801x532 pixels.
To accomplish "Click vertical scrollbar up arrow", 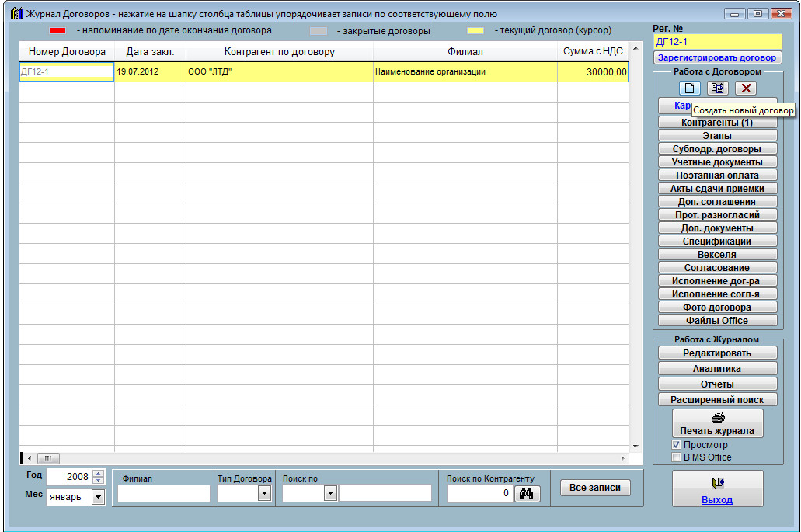I will [x=636, y=48].
